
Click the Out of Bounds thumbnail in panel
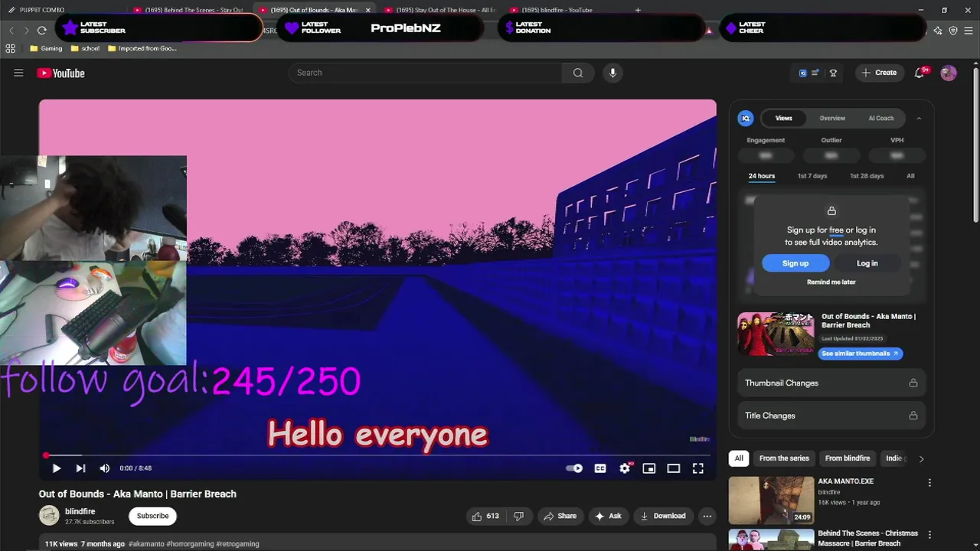click(776, 334)
